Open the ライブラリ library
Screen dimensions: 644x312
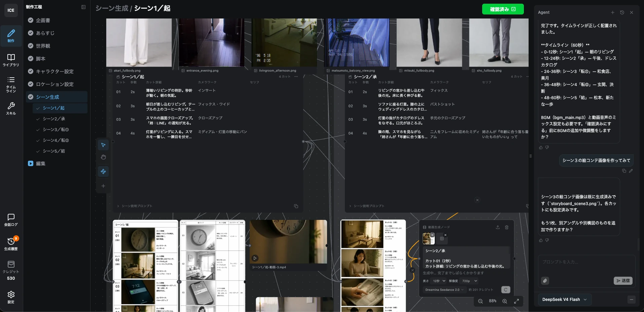click(11, 60)
